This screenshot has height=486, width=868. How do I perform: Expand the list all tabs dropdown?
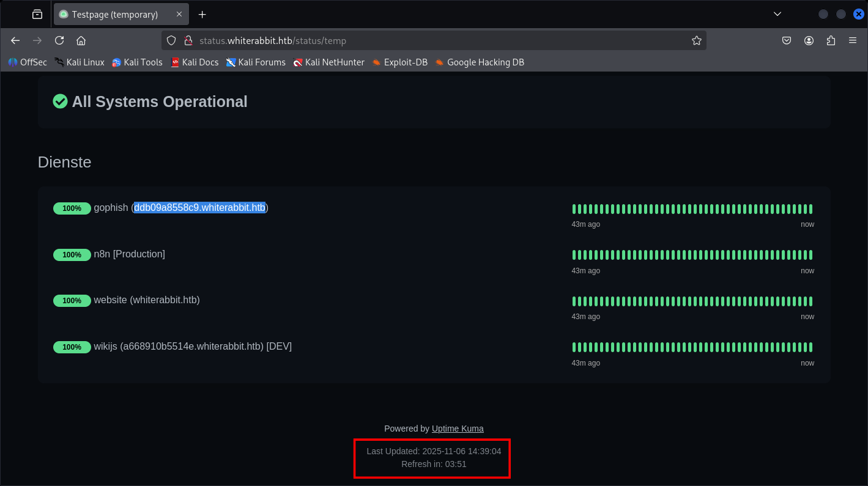click(x=777, y=14)
